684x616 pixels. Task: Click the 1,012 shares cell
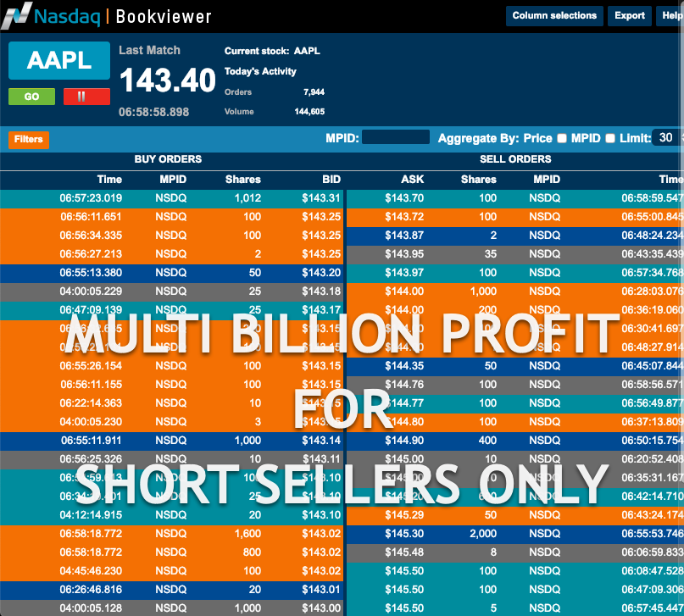click(247, 198)
